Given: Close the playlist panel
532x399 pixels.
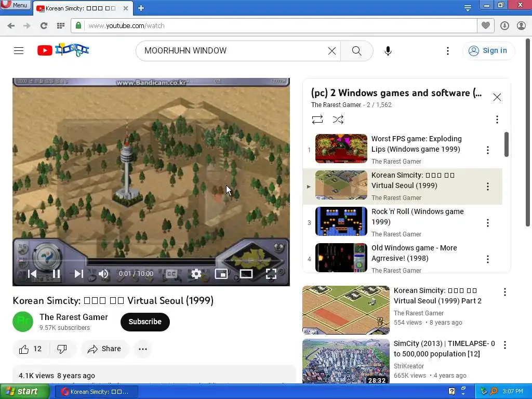Looking at the screenshot, I should click(497, 97).
